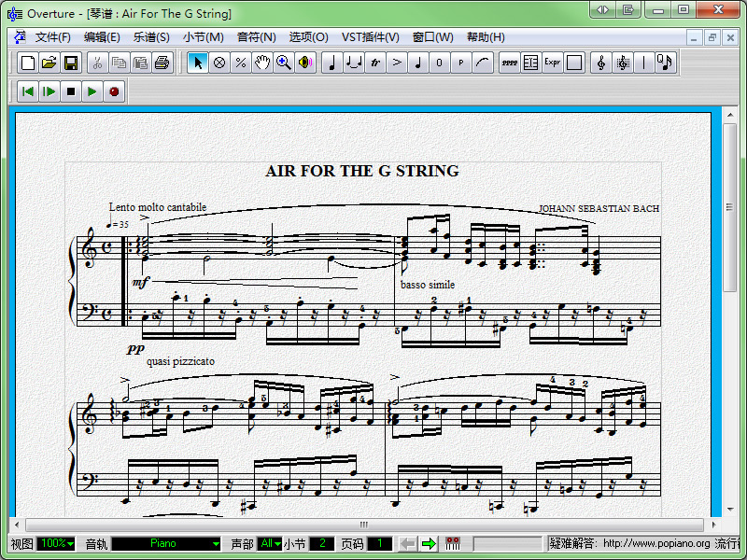Viewport: 747px width, 560px height.
Task: Click the vertical scrollbar thumb
Action: click(729, 207)
